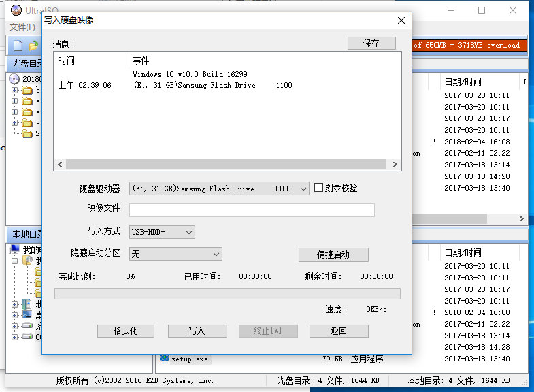Click the setup.exe file icon

(164, 358)
